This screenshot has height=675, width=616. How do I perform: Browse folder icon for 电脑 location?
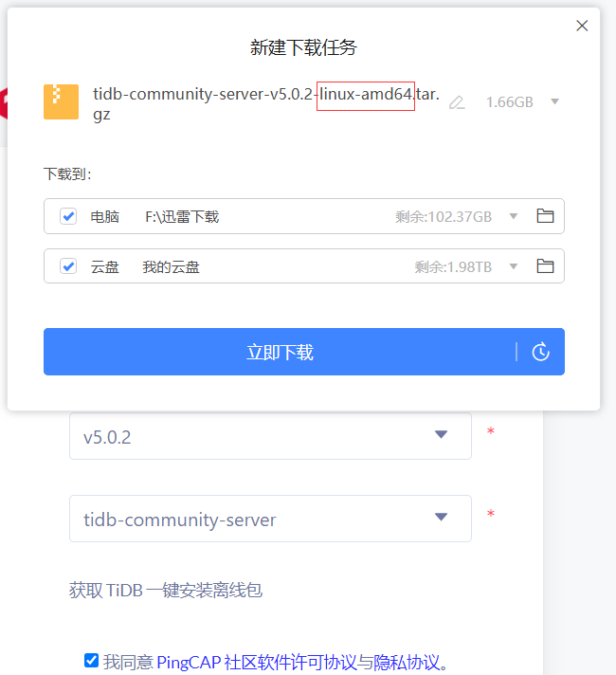point(545,215)
